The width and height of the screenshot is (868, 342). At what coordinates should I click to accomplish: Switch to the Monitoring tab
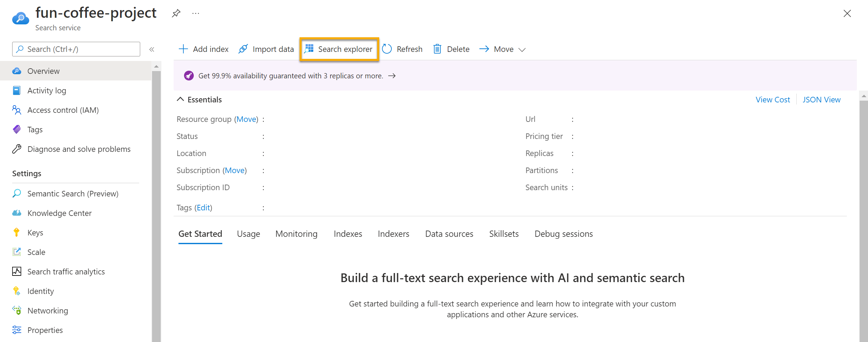click(296, 234)
